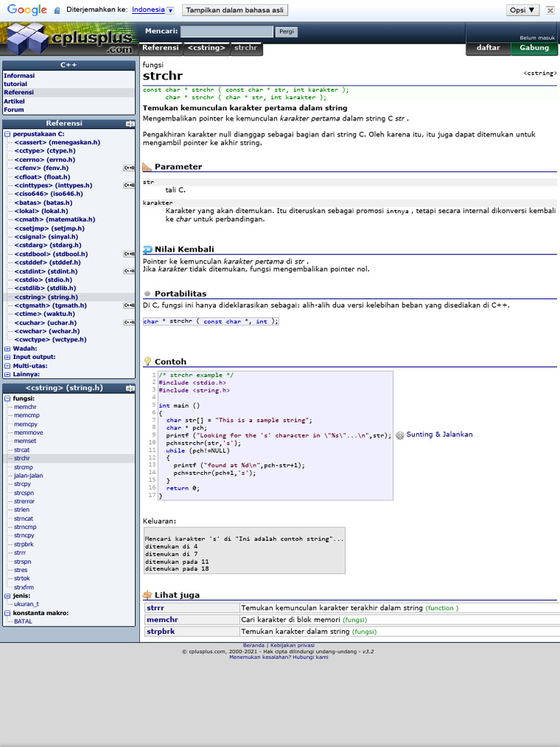560x747 pixels.
Task: Click the C++11 badge next to cstdbool
Action: [129, 254]
